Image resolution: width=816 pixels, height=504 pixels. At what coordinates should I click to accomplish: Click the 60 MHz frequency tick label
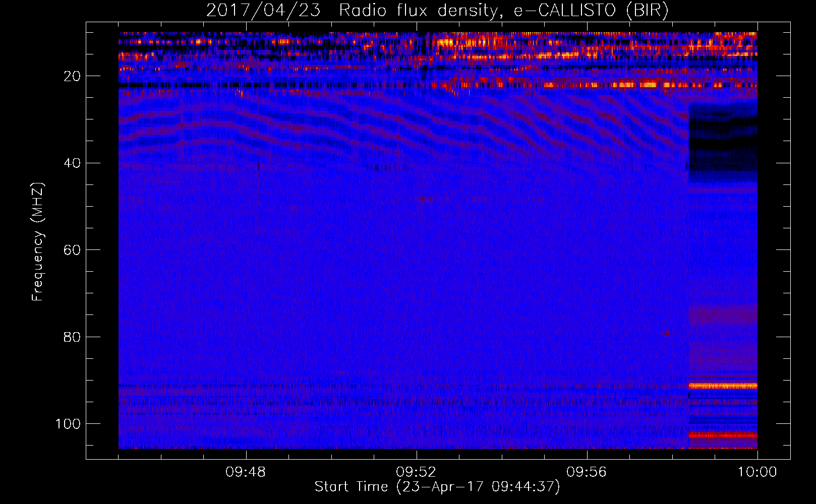click(x=72, y=250)
